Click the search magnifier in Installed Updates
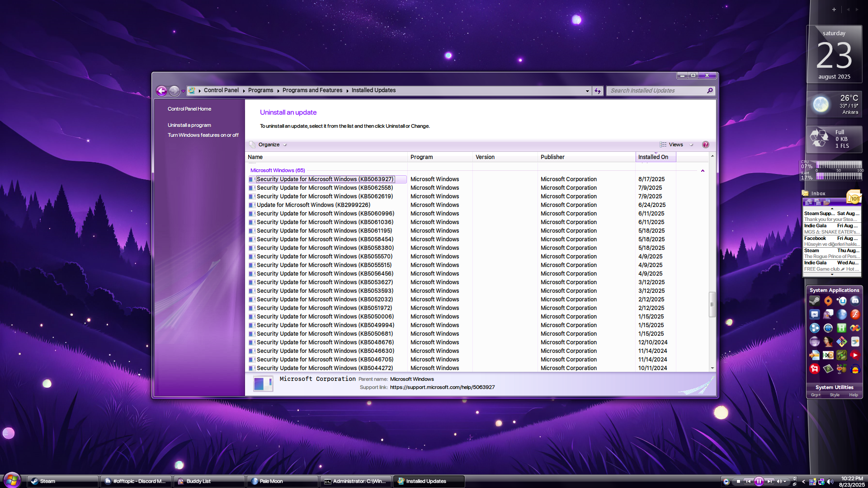The width and height of the screenshot is (868, 488). 710,91
